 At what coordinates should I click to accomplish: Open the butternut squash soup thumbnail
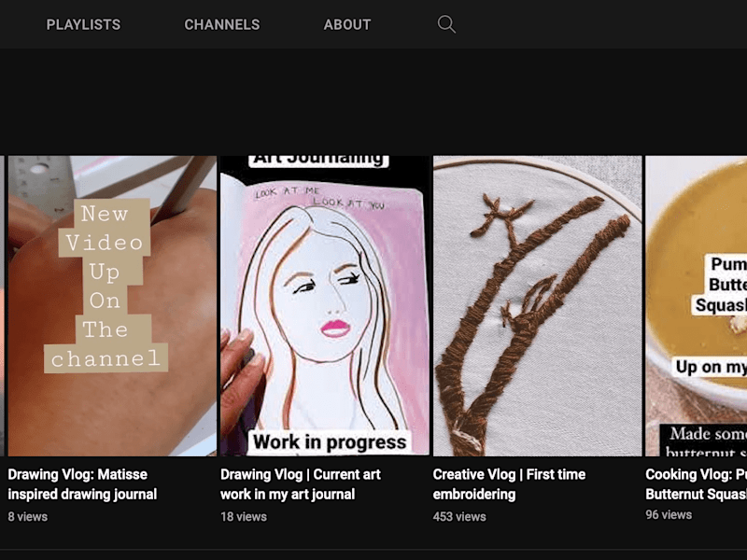point(696,306)
